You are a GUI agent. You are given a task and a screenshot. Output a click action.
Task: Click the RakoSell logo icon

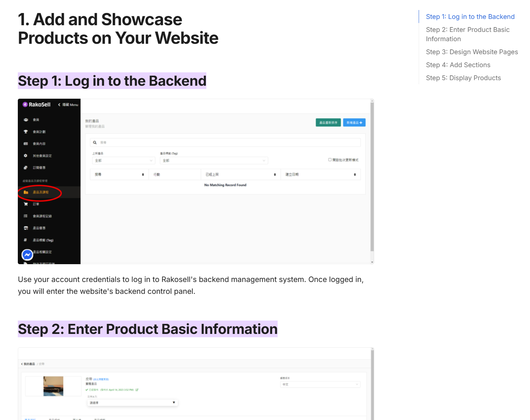point(25,105)
